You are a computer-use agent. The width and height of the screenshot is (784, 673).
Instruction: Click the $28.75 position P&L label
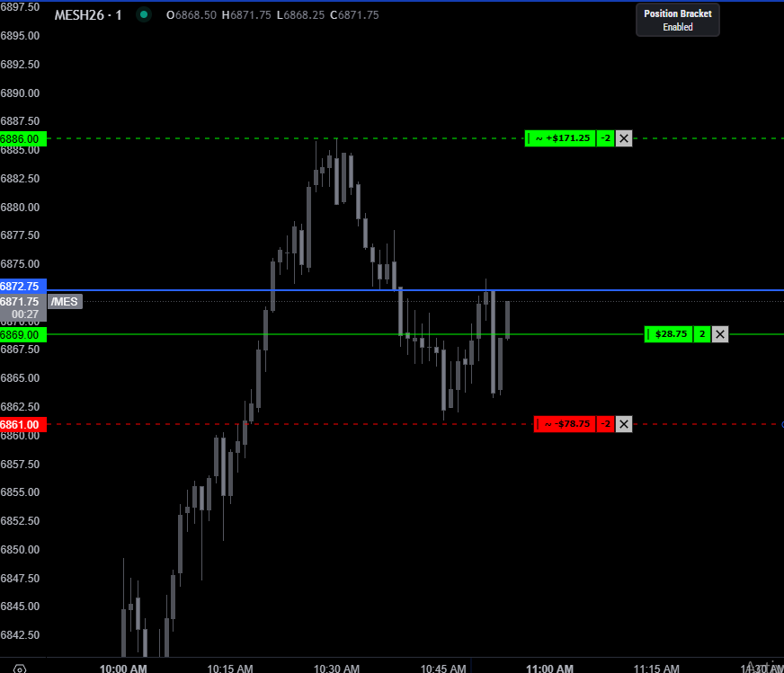(669, 334)
